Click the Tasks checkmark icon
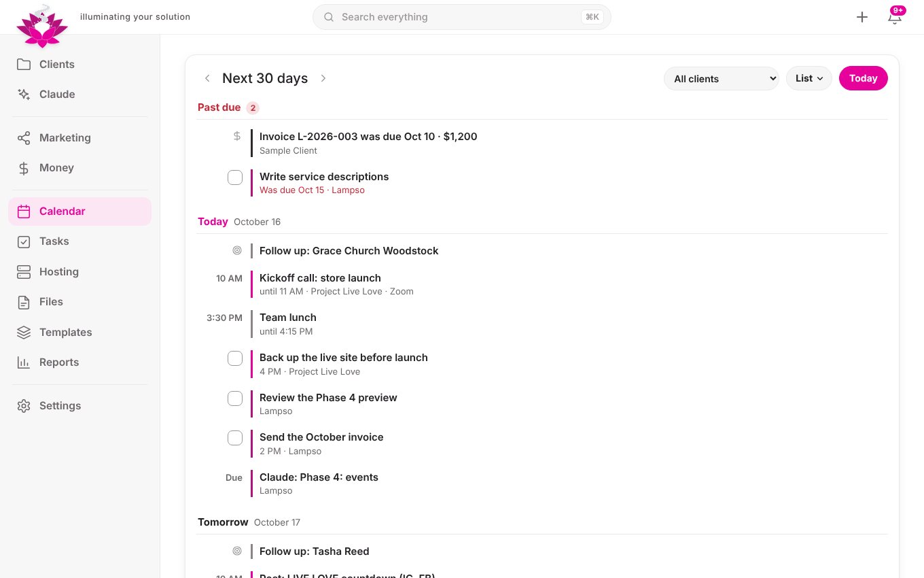This screenshot has height=578, width=924. [x=24, y=241]
